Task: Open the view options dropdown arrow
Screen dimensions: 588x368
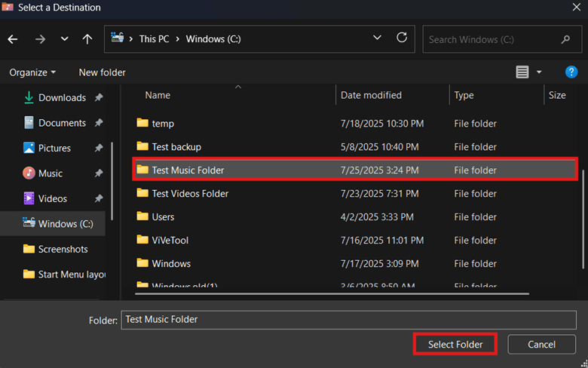Action: point(539,72)
